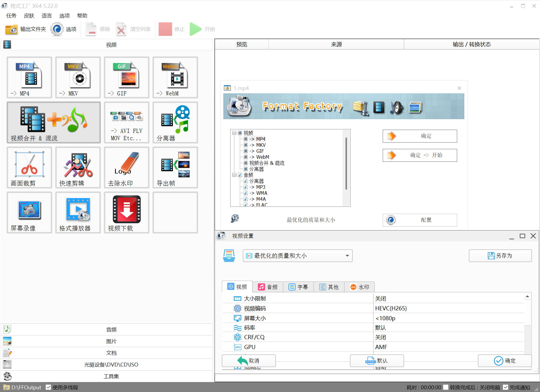This screenshot has height=392, width=540.
Task: Collapse the 音频 tree node
Action: 234,175
